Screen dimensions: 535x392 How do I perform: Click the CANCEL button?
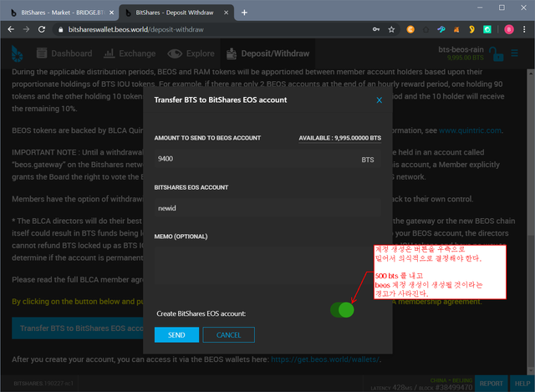tap(228, 334)
